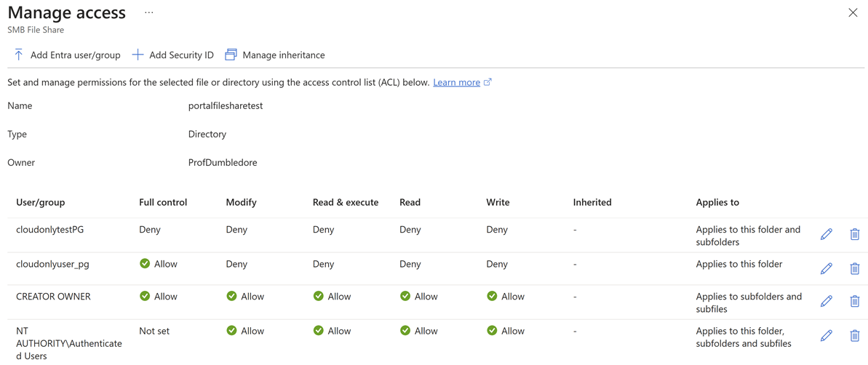Delete the cloudonlyuser_pg access entry
Image resolution: width=868 pixels, height=365 pixels.
click(854, 268)
